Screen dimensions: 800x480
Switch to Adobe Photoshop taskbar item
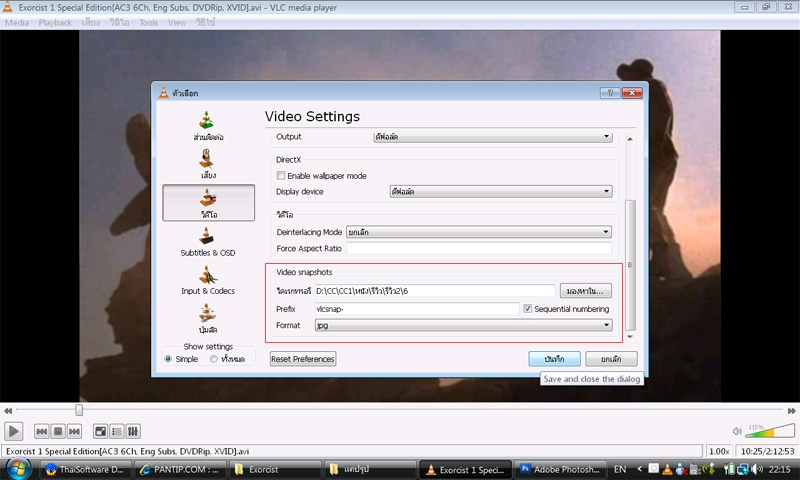[x=560, y=469]
